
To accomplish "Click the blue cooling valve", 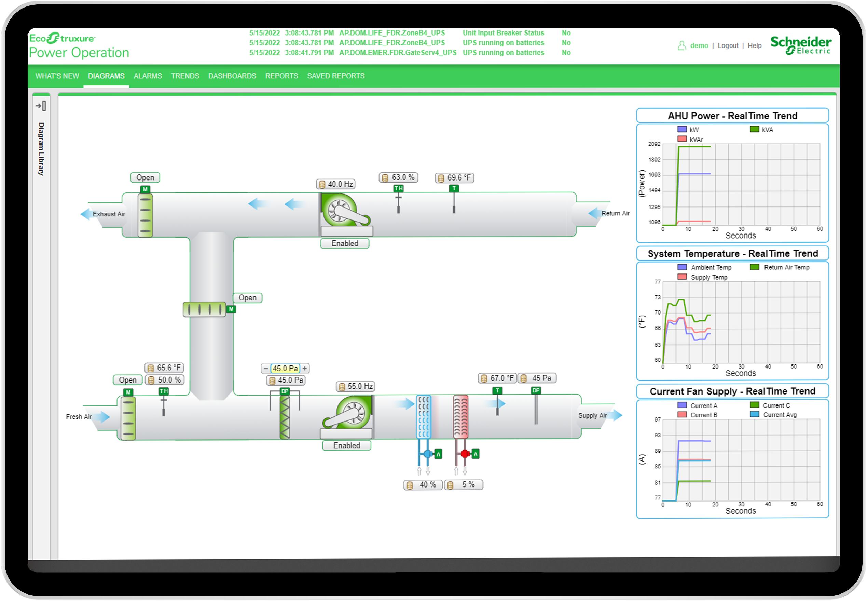I will coord(428,454).
